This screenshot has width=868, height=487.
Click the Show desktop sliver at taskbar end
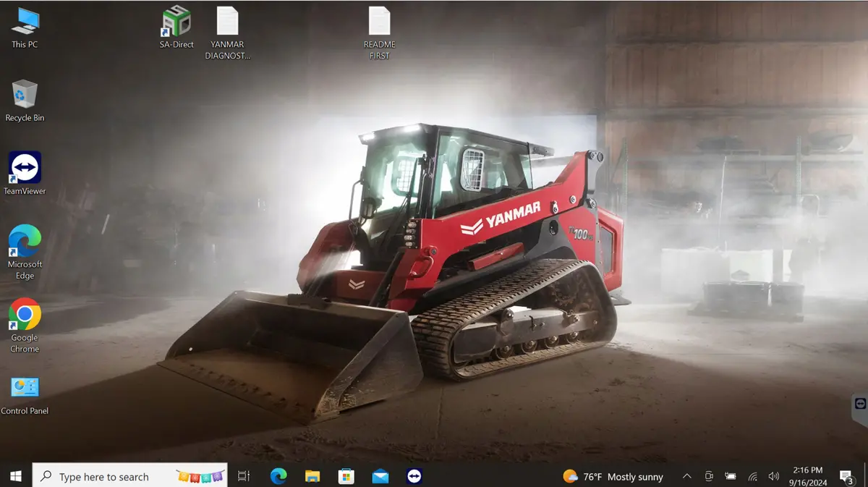pyautogui.click(x=866, y=476)
